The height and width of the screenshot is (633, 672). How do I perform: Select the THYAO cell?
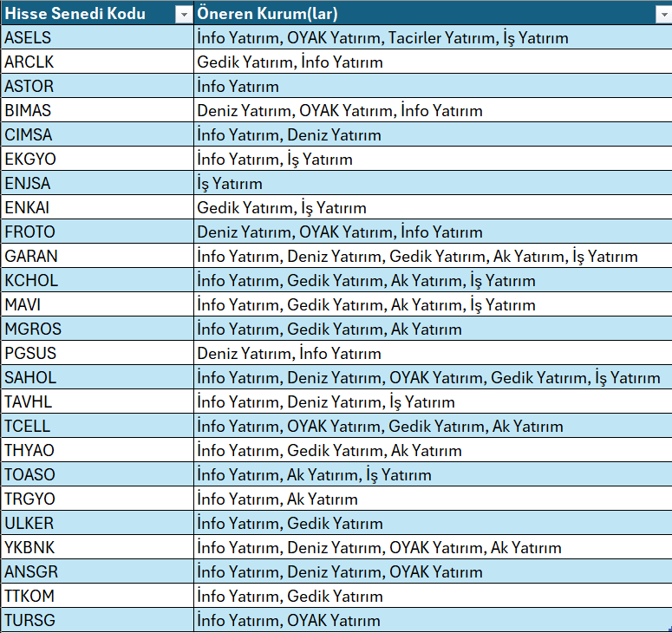(x=97, y=449)
